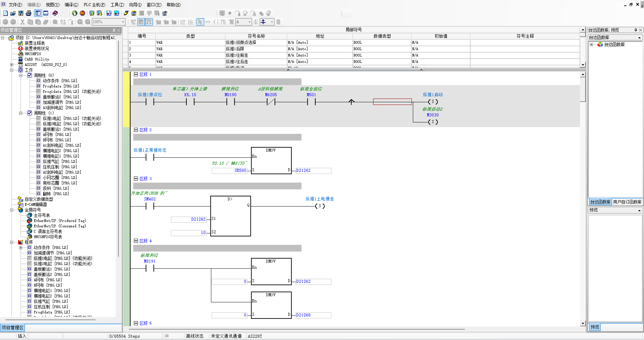Image resolution: width=644 pixels, height=340 pixels.
Task: Click the green Run PLC icon
Action: tap(75, 13)
